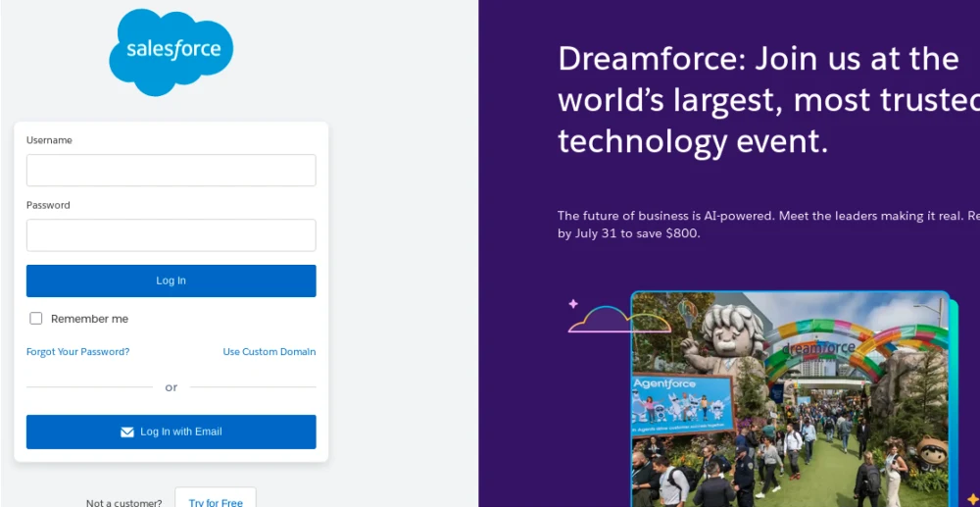
Task: Click the Dreamforce event photo
Action: pyautogui.click(x=791, y=399)
